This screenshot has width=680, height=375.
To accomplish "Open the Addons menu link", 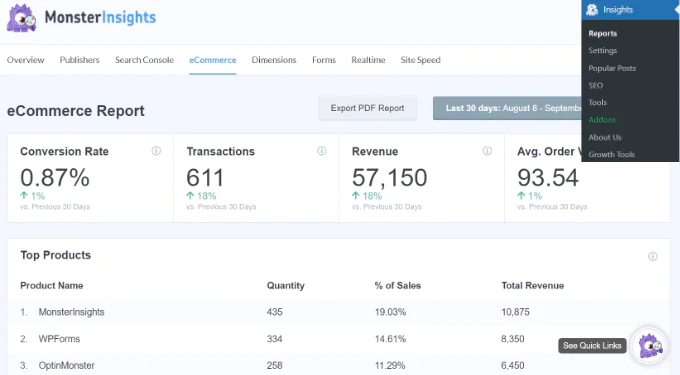I will 602,120.
